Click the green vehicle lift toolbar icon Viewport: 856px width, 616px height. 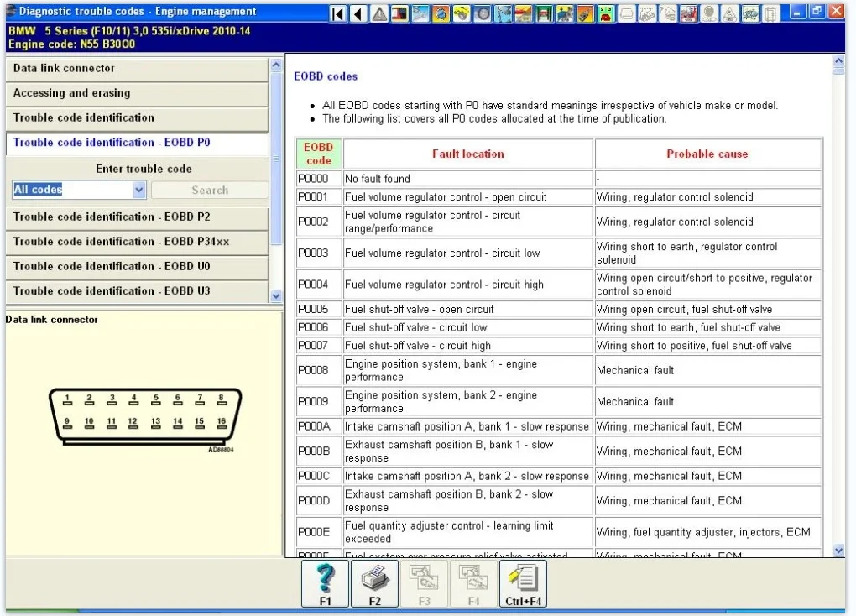coord(544,13)
